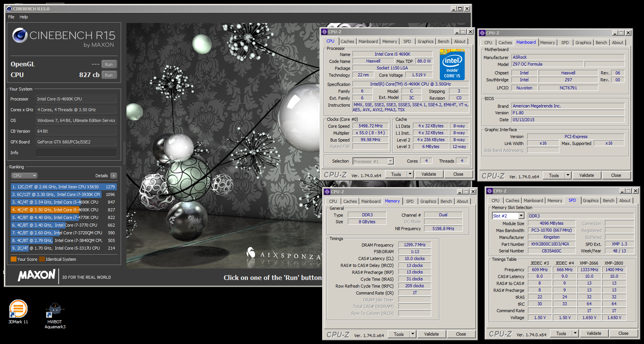Click the BIOS version P1.80 field
Image resolution: width=644 pixels, height=344 pixels.
tap(568, 113)
